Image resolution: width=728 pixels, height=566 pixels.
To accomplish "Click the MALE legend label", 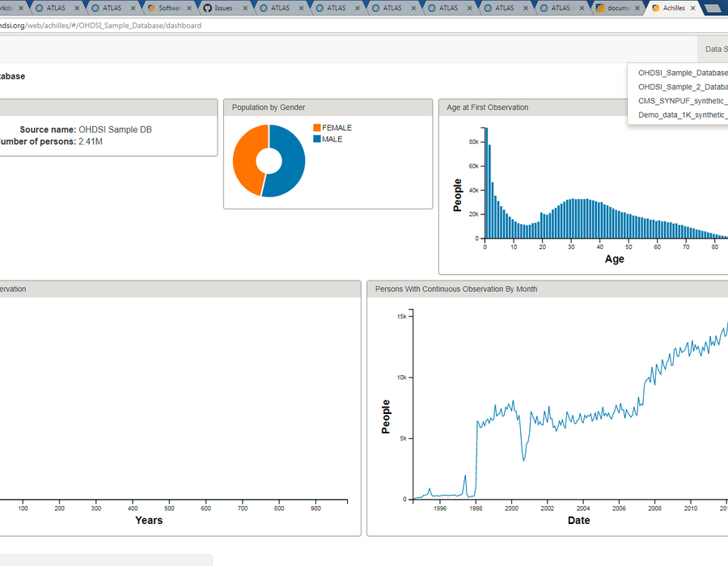I will click(x=332, y=139).
